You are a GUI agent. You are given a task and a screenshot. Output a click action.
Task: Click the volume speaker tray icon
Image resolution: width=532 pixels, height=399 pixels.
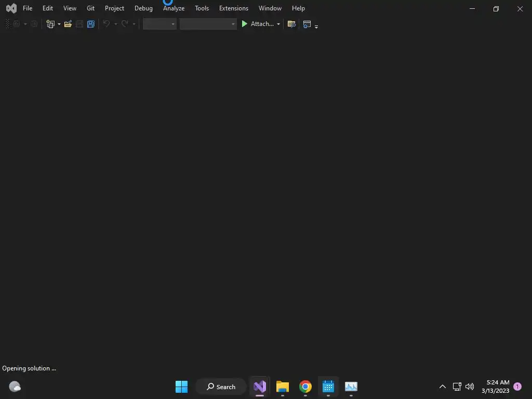pos(470,387)
